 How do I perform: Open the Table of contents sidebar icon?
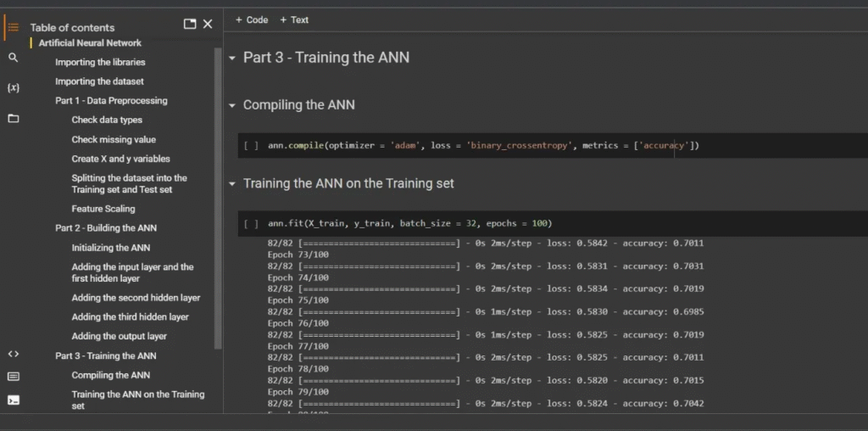pos(13,27)
